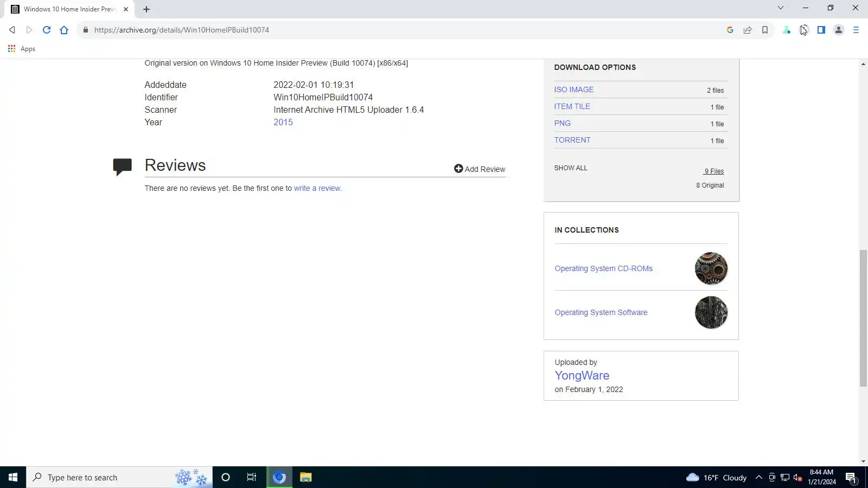Open File Explorer from the taskbar
The height and width of the screenshot is (488, 868).
(x=306, y=477)
